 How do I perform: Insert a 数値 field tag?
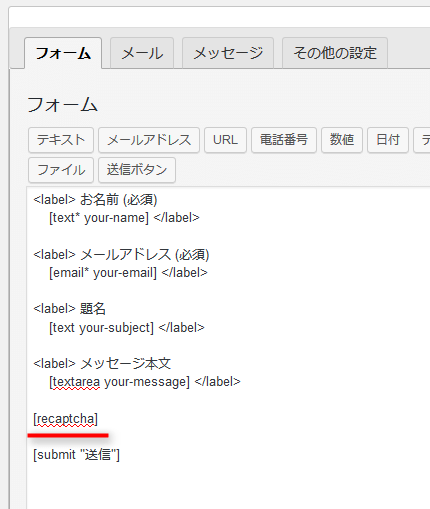coord(342,140)
